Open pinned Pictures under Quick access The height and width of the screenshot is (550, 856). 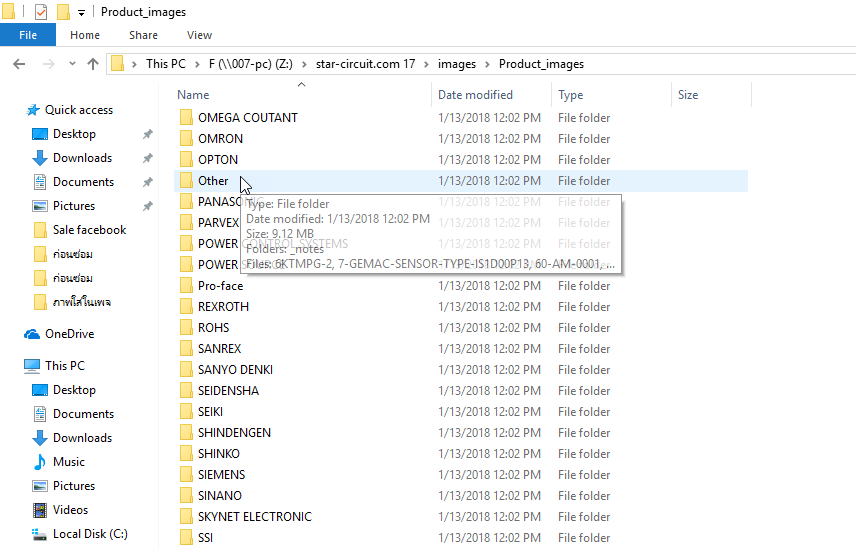(x=64, y=206)
